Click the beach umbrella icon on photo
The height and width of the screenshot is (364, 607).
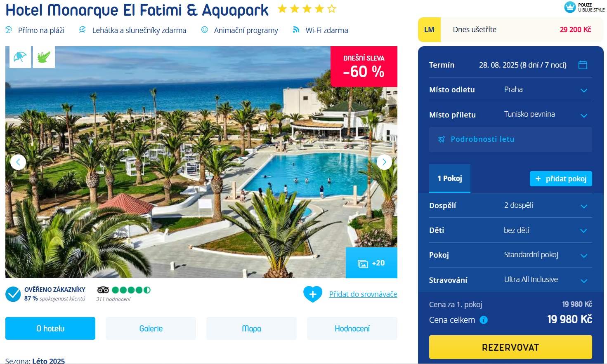pos(20,57)
